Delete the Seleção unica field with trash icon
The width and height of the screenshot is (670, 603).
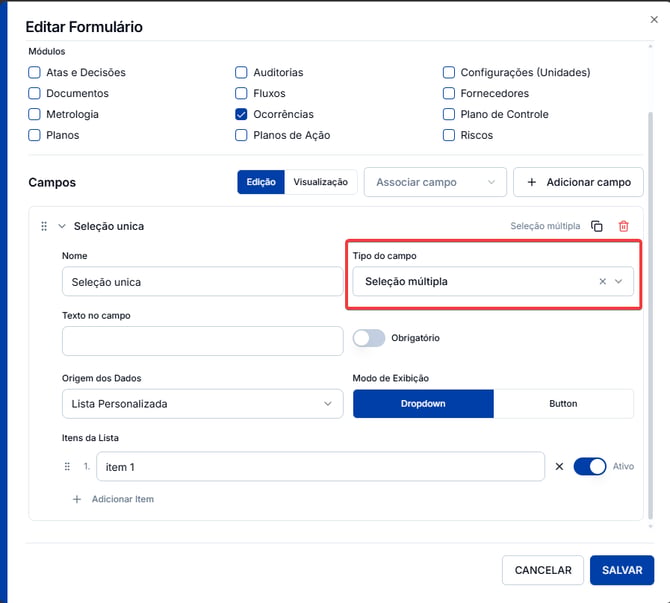623,226
